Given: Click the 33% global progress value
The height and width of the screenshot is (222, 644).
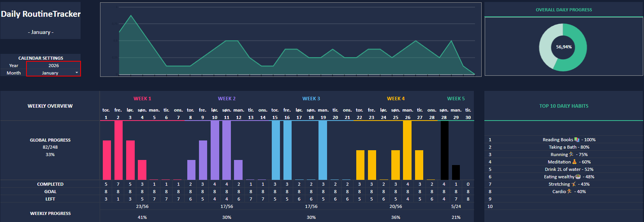Looking at the screenshot, I should [x=50, y=155].
